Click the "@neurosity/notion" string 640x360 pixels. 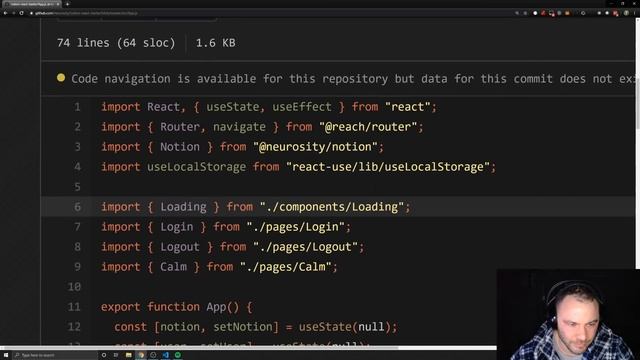pos(315,147)
